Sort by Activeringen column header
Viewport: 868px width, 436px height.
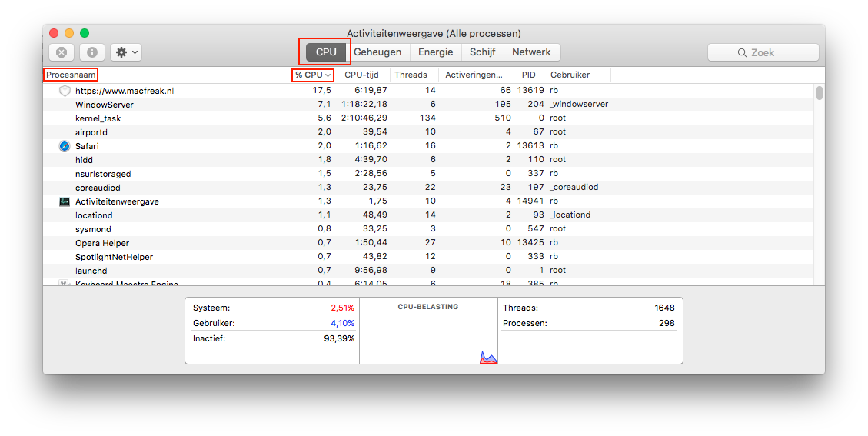[x=474, y=75]
